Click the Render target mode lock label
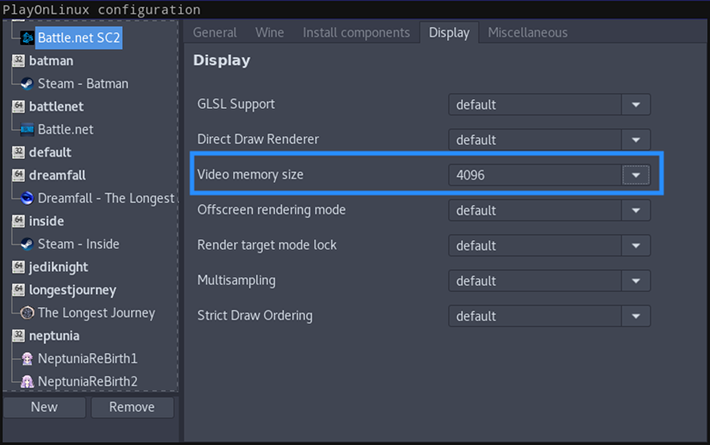Viewport: 710px width, 445px height. (267, 245)
